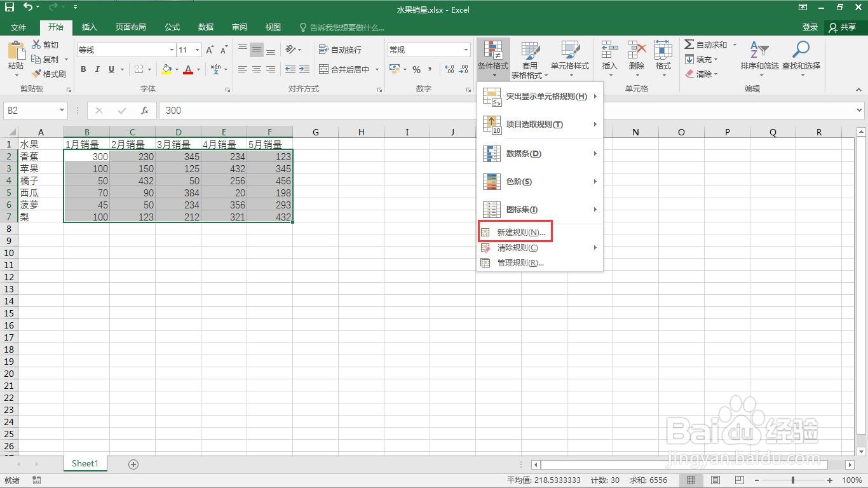Click the Sort and Filter icon
The height and width of the screenshot is (488, 868).
759,51
